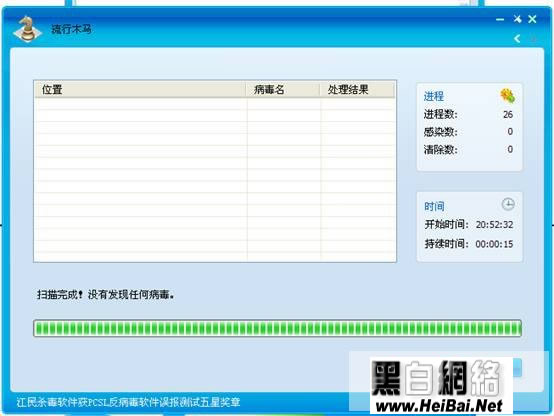Click the green scan progress bar

point(277,328)
